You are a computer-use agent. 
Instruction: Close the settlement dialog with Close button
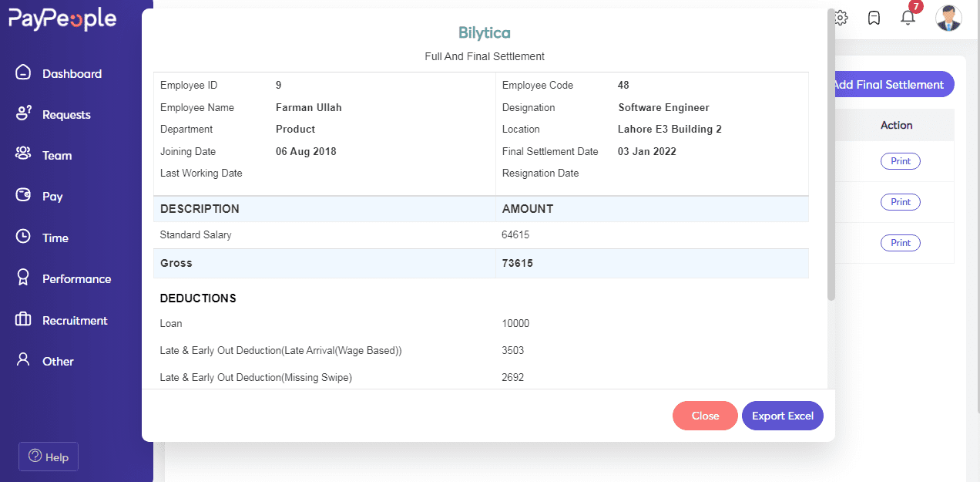coord(705,416)
